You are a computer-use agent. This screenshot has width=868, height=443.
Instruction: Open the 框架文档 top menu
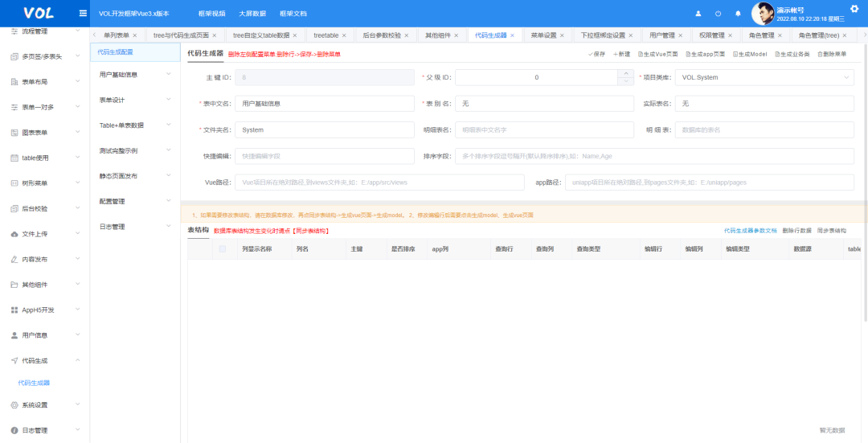point(293,14)
